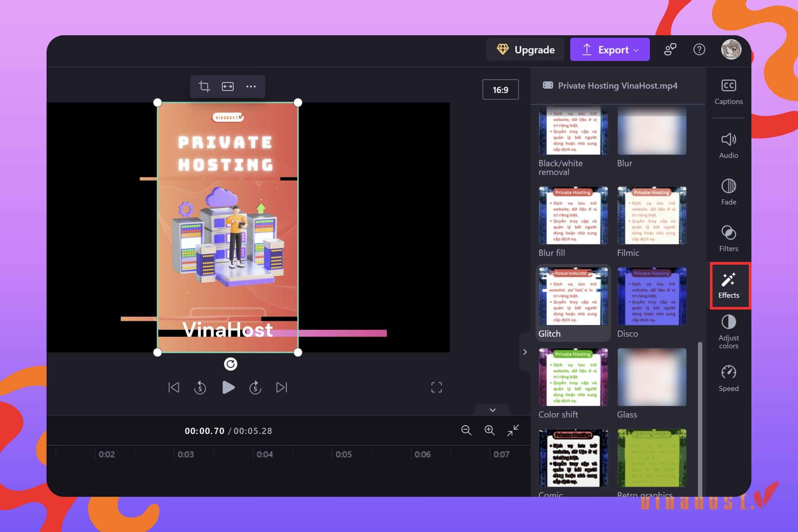Open the user profile avatar

pyautogui.click(x=731, y=50)
